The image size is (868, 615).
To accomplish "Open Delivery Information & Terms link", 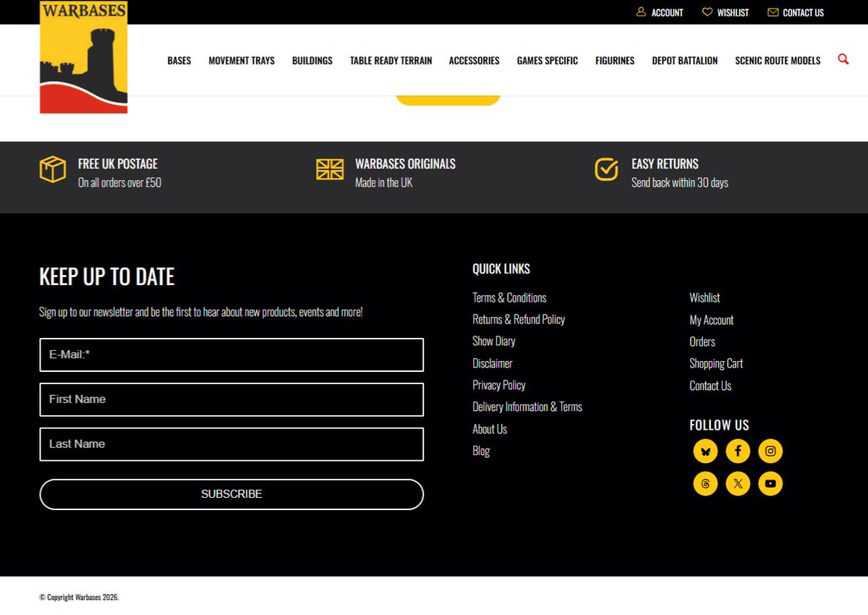I will (527, 407).
